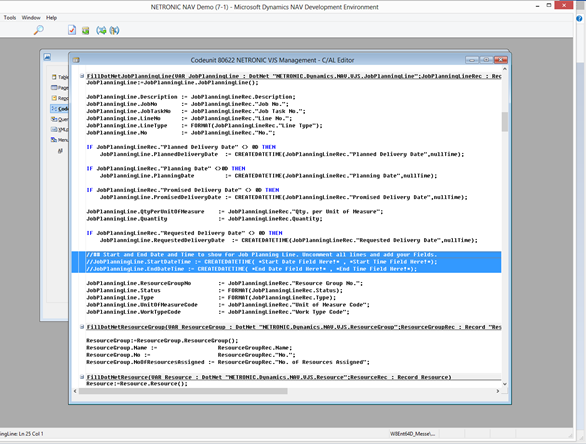Click the blue help question mark icon

[579, 18]
